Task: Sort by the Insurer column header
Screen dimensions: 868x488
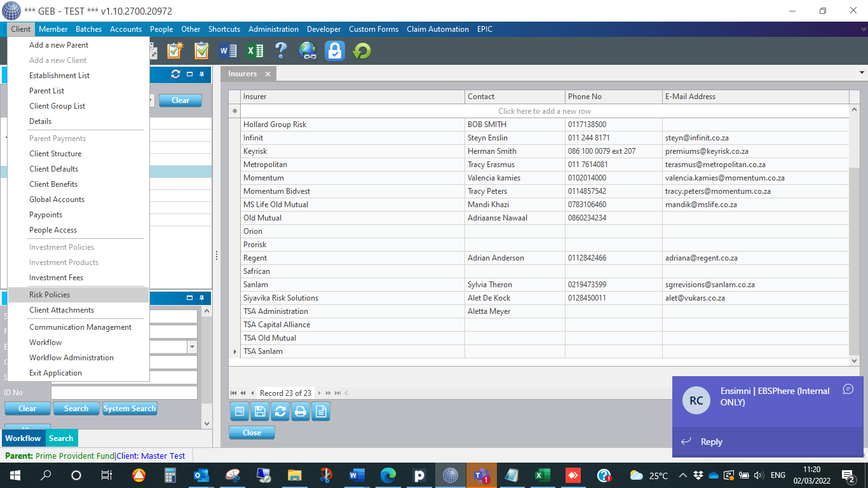Action: point(353,97)
